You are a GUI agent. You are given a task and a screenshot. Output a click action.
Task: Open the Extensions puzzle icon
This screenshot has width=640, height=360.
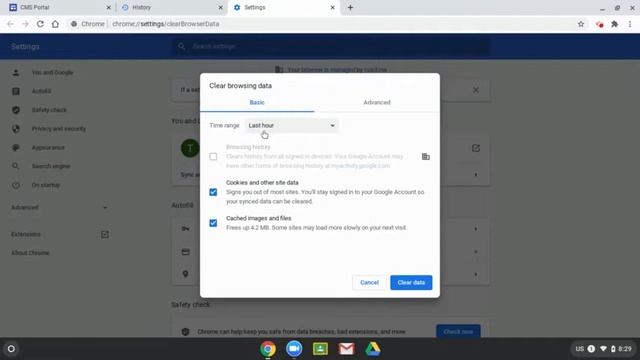pyautogui.click(x=614, y=24)
